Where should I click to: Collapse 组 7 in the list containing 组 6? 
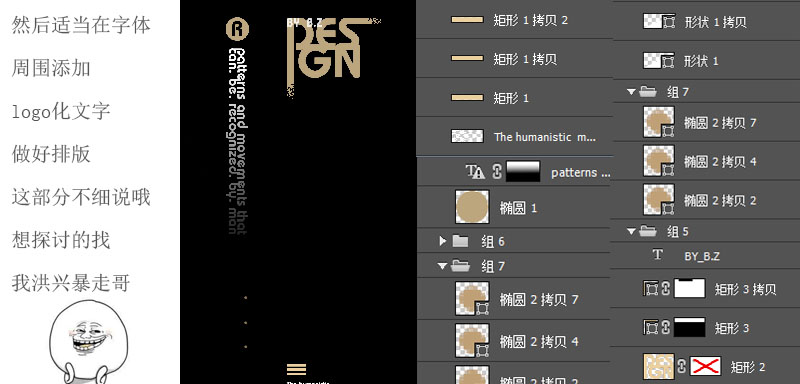pos(442,266)
